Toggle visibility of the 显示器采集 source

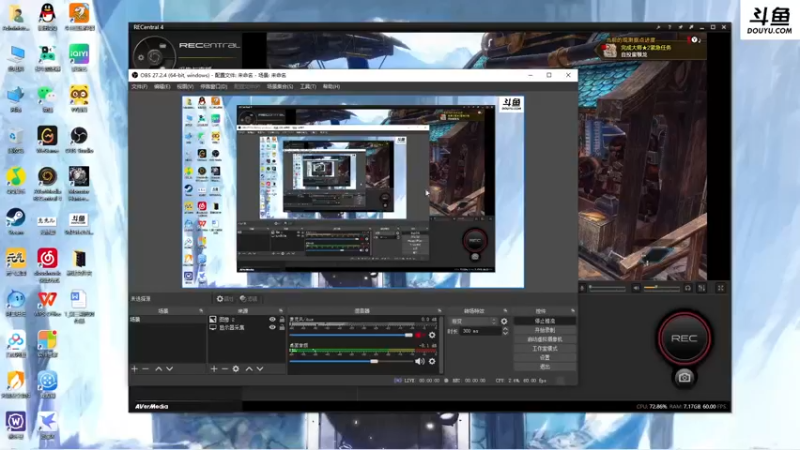[x=272, y=328]
